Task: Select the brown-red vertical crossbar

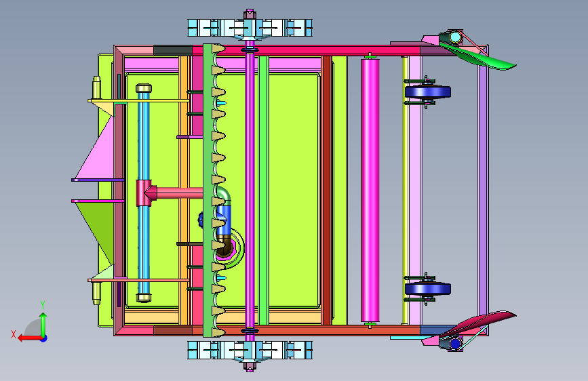Action: (x=327, y=190)
